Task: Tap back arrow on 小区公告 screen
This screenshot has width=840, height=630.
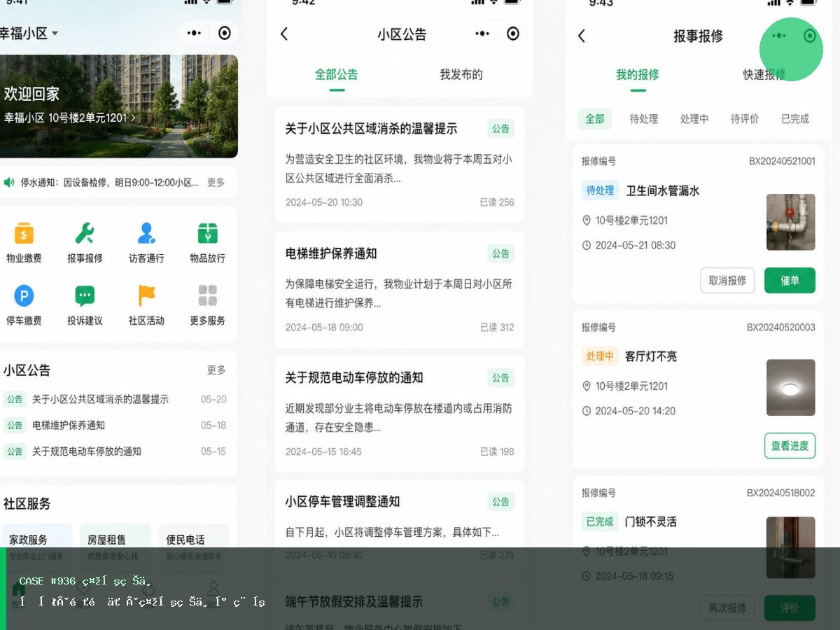Action: coord(284,34)
